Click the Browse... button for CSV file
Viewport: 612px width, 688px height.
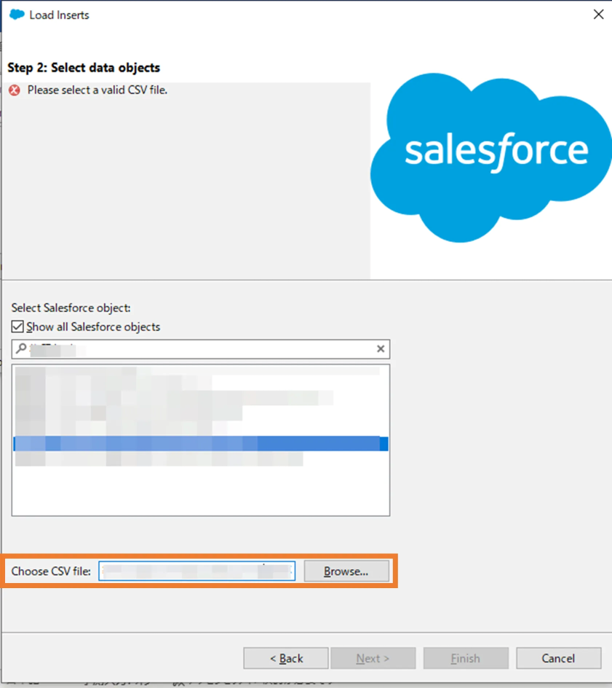pyautogui.click(x=346, y=571)
